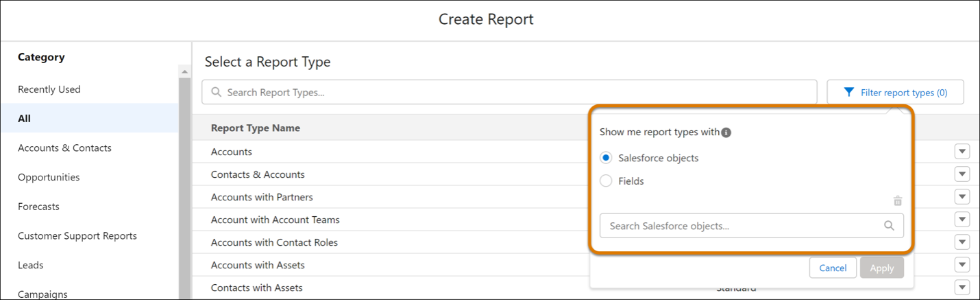Viewport: 980px width, 302px height.
Task: Click the category list scrollbar up arrow
Action: point(184,71)
